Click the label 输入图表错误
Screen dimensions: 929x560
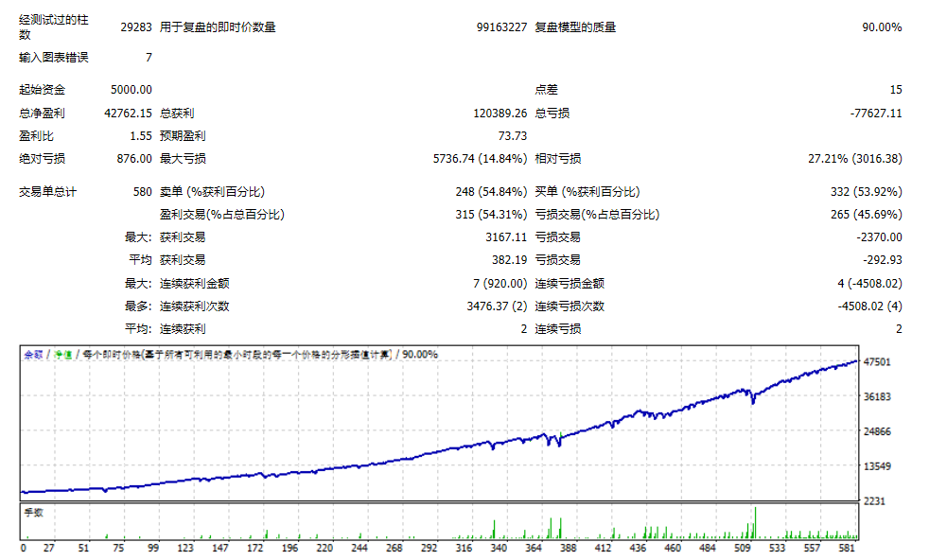(x=53, y=58)
